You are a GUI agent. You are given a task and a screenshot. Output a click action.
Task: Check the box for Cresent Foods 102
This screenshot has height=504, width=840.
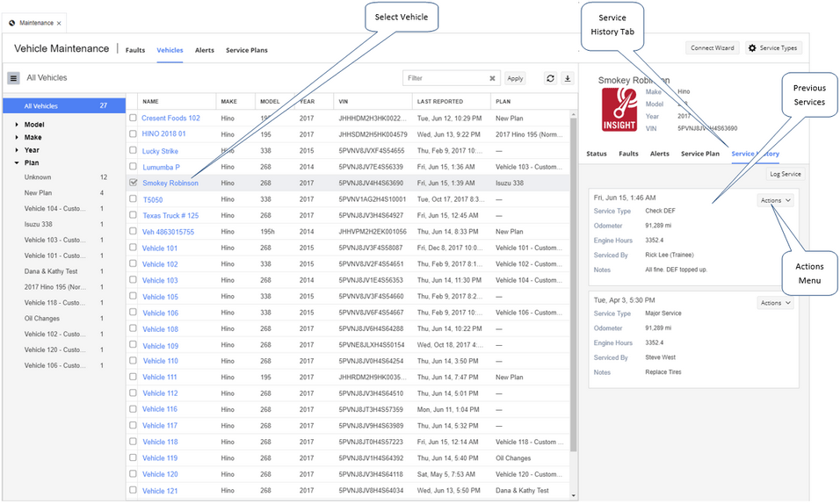point(133,118)
